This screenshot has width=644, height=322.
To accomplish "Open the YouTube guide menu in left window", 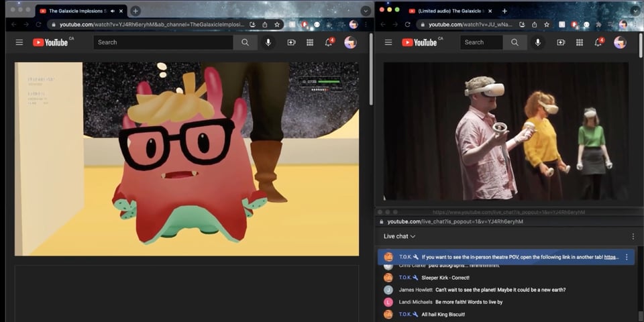I will click(x=19, y=42).
